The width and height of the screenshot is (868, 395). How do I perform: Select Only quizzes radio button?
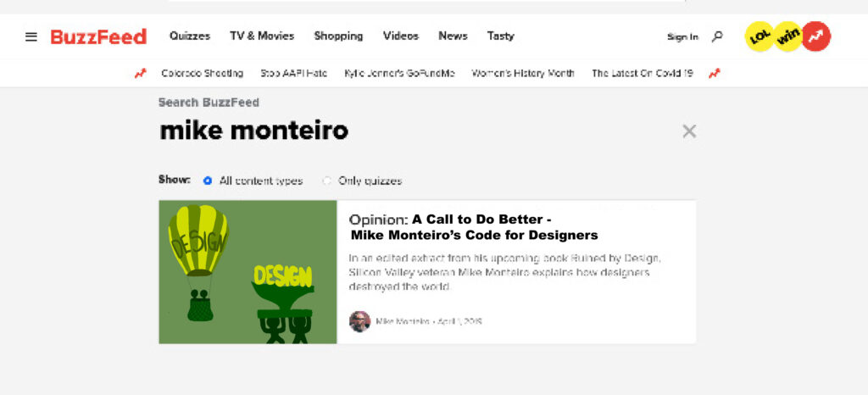[327, 181]
